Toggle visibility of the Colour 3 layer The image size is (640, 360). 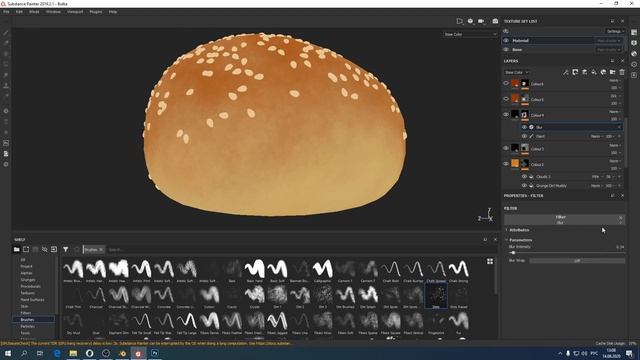tap(506, 148)
